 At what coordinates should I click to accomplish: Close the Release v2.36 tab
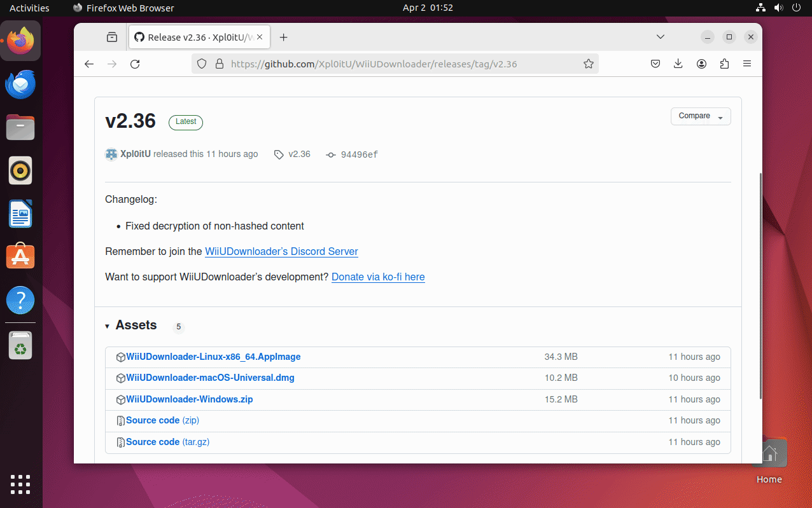pyautogui.click(x=260, y=37)
